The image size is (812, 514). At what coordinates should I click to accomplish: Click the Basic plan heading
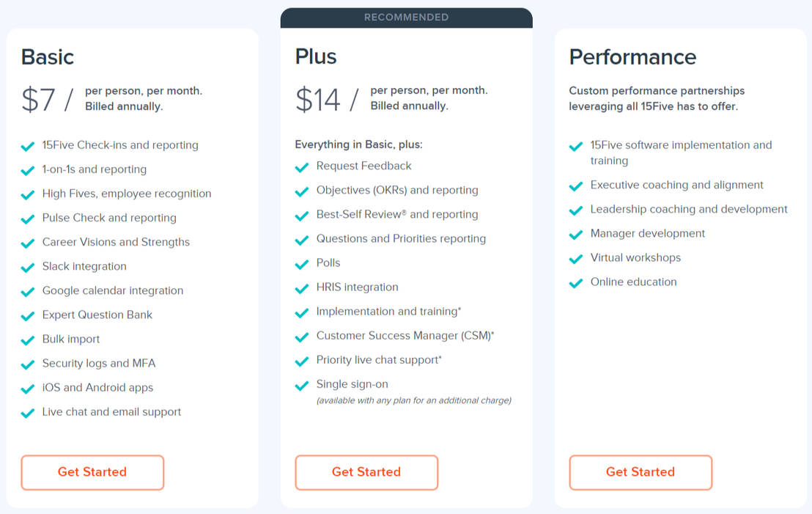(x=48, y=56)
